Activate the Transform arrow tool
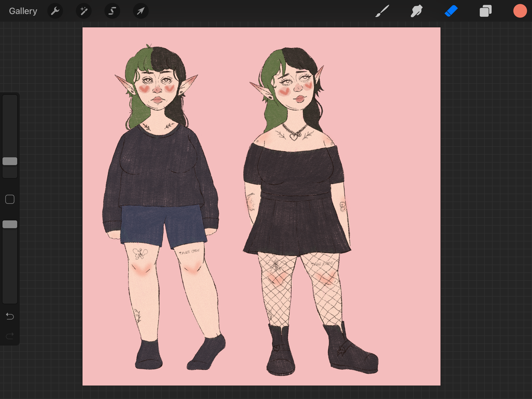The width and height of the screenshot is (532, 399). click(141, 11)
